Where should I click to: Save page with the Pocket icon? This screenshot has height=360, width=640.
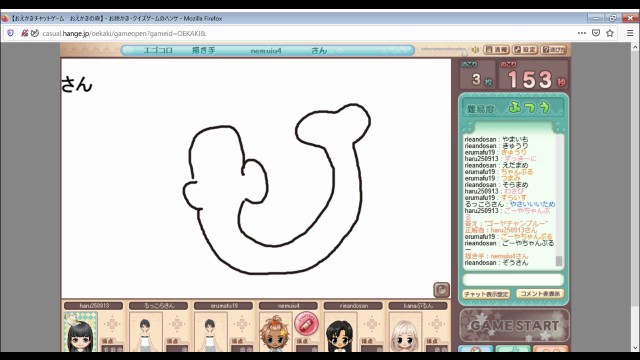coord(596,33)
